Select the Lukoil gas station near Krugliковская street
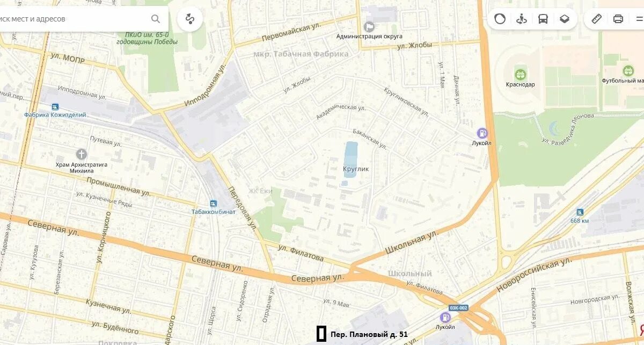 (x=483, y=133)
